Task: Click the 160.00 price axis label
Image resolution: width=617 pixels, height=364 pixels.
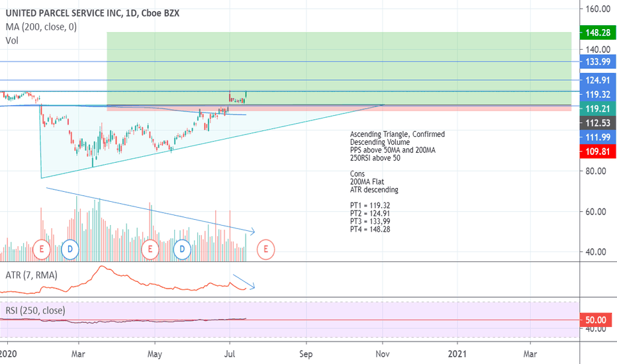Action: click(598, 9)
